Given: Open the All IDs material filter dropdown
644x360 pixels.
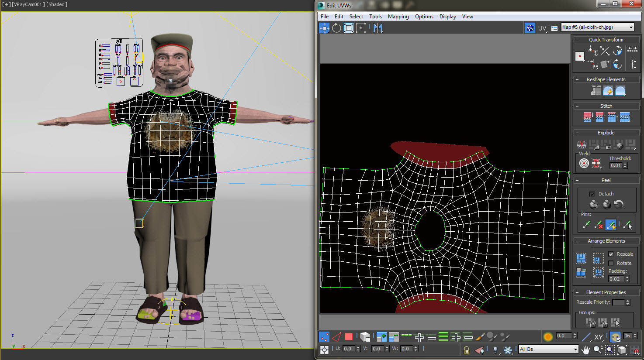Looking at the screenshot, I should coord(576,349).
